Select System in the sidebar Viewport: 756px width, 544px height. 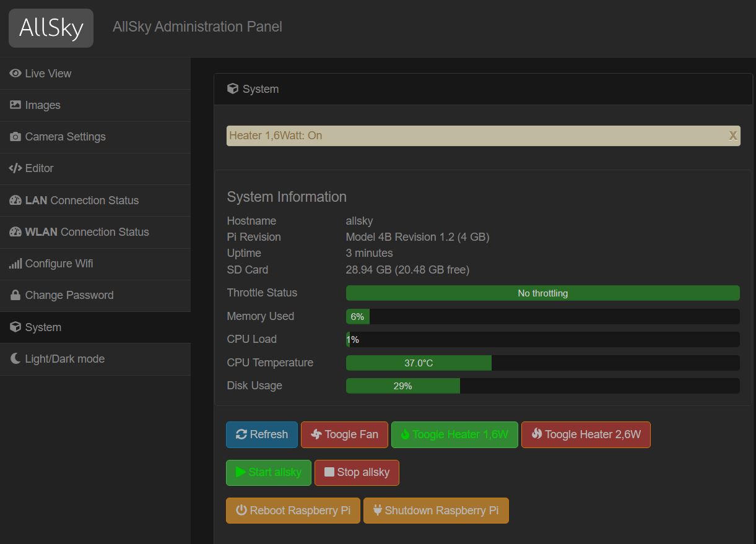[x=95, y=327]
